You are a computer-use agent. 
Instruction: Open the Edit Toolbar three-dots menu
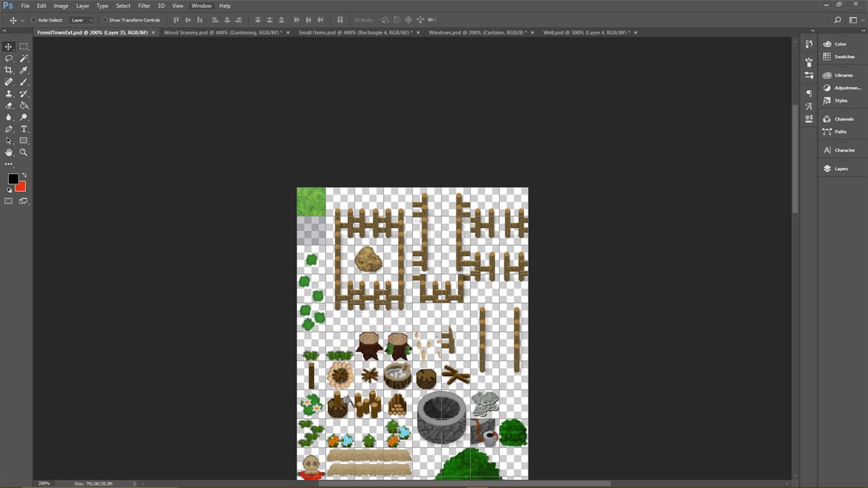[9, 164]
